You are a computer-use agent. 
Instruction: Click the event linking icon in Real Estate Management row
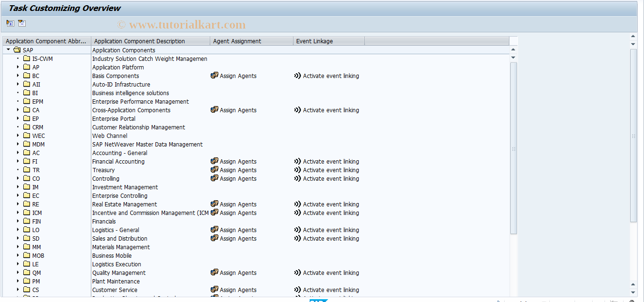[x=298, y=204]
